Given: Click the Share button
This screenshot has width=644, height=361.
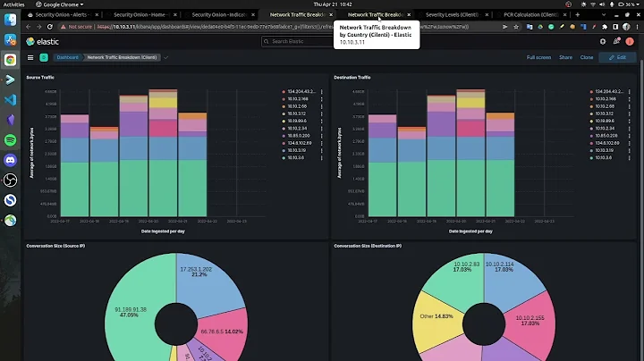Looking at the screenshot, I should [x=565, y=57].
